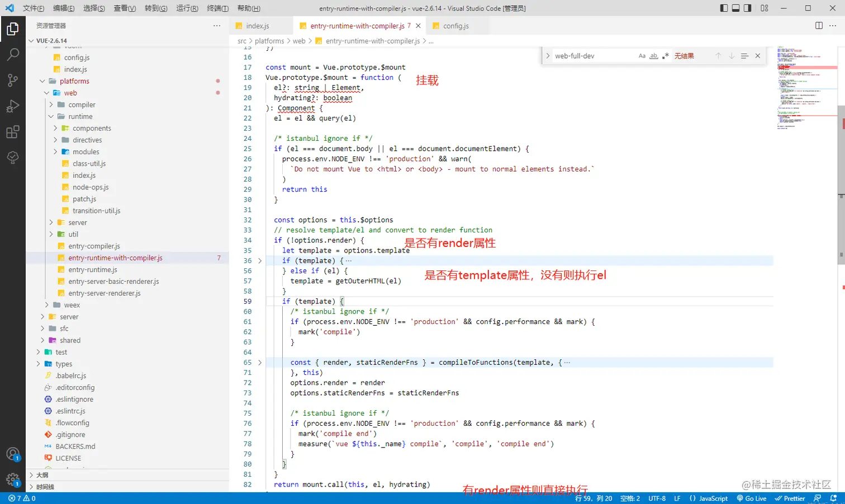Open the Explorer view in activity bar
This screenshot has height=504, width=845.
[12, 29]
